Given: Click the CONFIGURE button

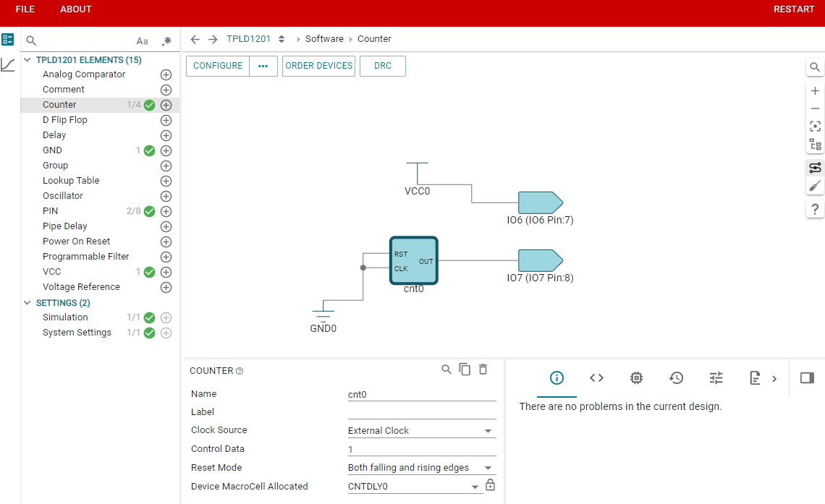Looking at the screenshot, I should (x=218, y=67).
